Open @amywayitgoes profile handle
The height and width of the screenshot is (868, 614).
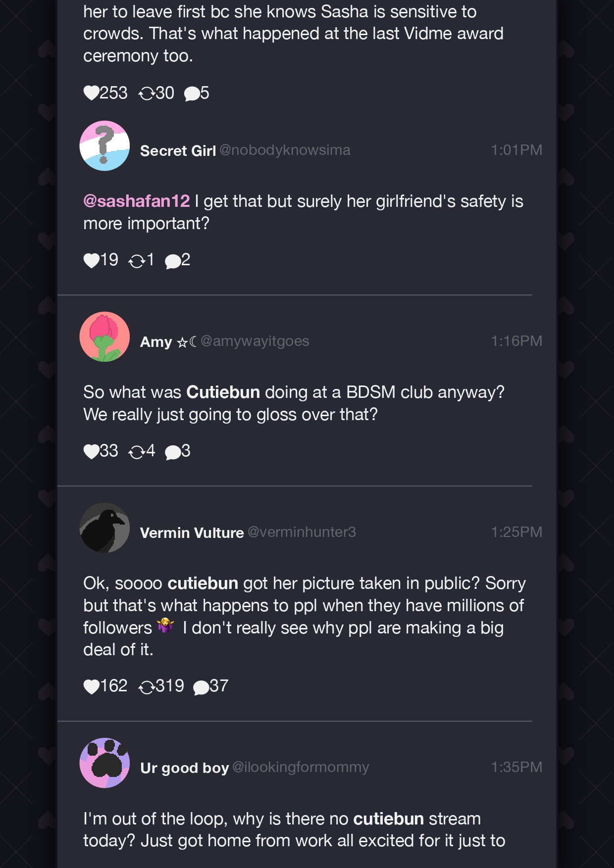(x=255, y=341)
